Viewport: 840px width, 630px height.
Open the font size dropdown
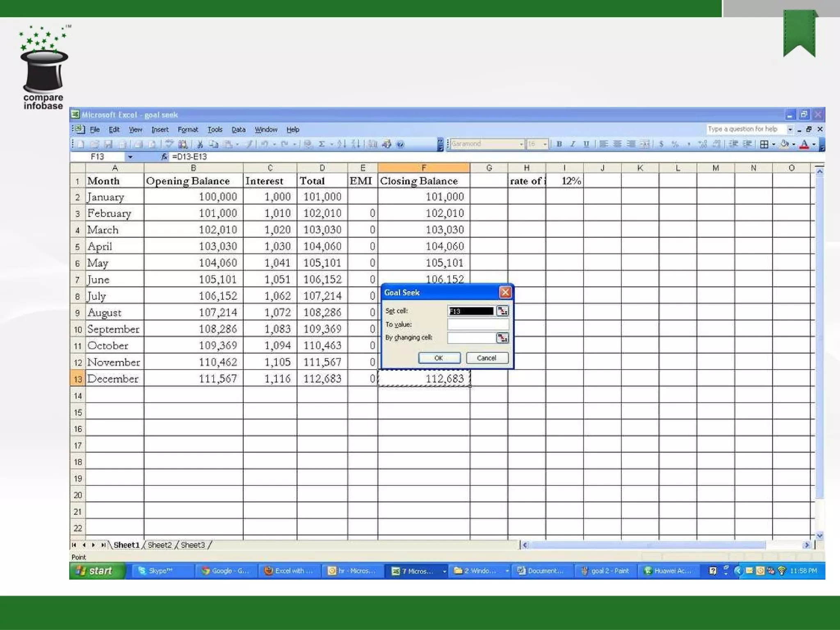click(x=545, y=144)
